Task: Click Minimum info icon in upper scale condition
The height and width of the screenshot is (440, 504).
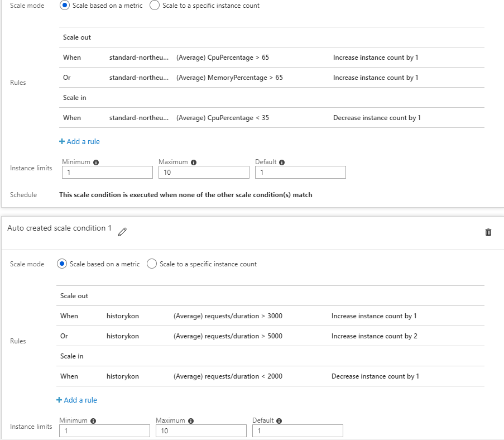Action: (96, 162)
